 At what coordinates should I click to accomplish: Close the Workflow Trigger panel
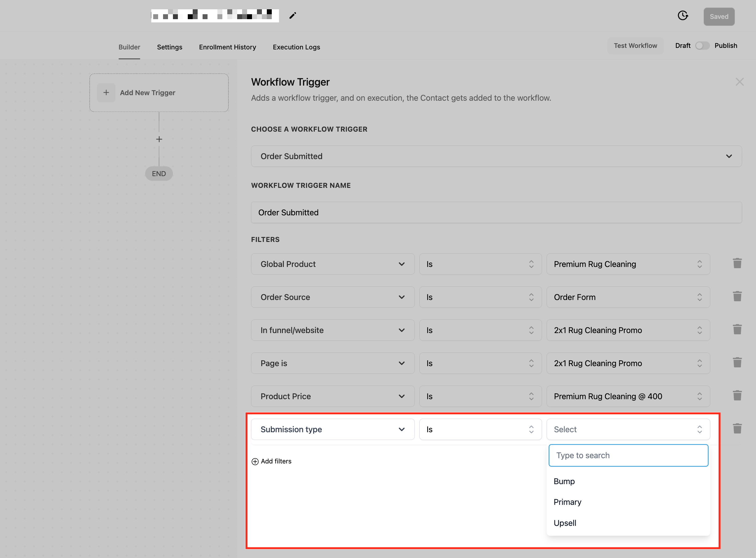click(x=739, y=82)
